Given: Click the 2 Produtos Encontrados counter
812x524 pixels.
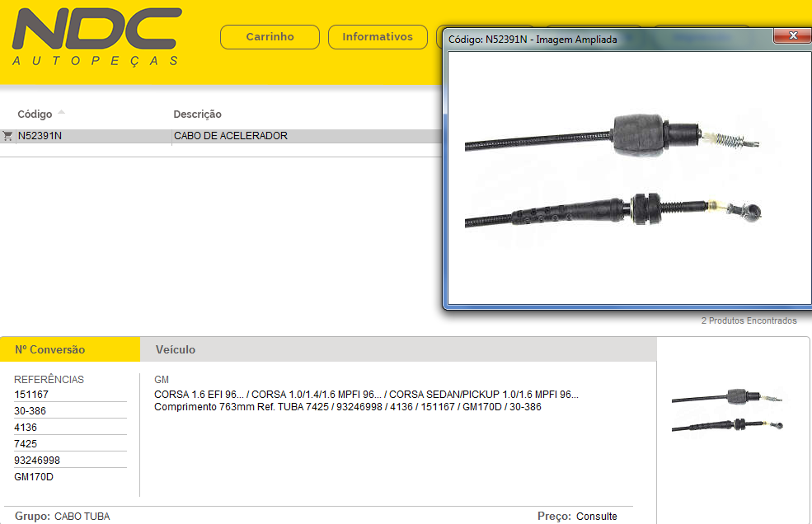Looking at the screenshot, I should tap(749, 321).
